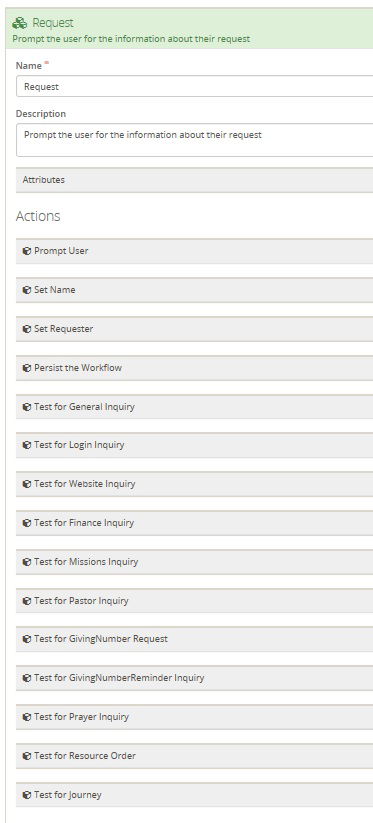Click the cube icon beside Prompt User
The image size is (373, 823).
[27, 251]
